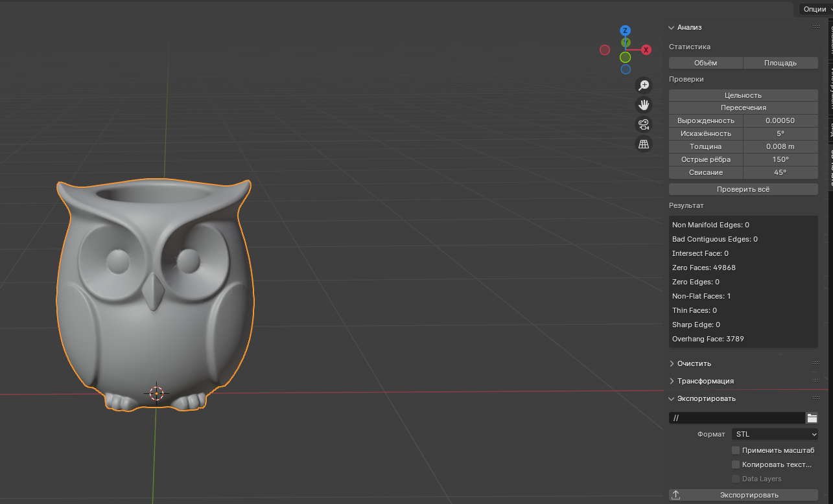Viewport: 833px width, 504px height.
Task: Enable the Копировать текстуры checkbox
Action: pyautogui.click(x=736, y=464)
